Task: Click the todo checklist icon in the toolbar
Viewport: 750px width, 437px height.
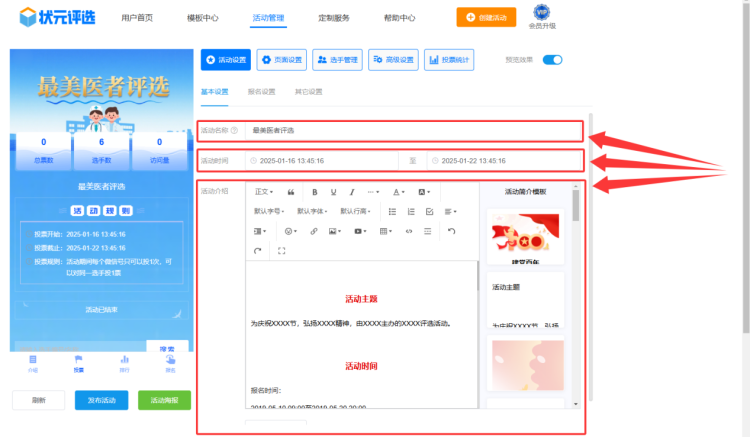Action: [430, 212]
